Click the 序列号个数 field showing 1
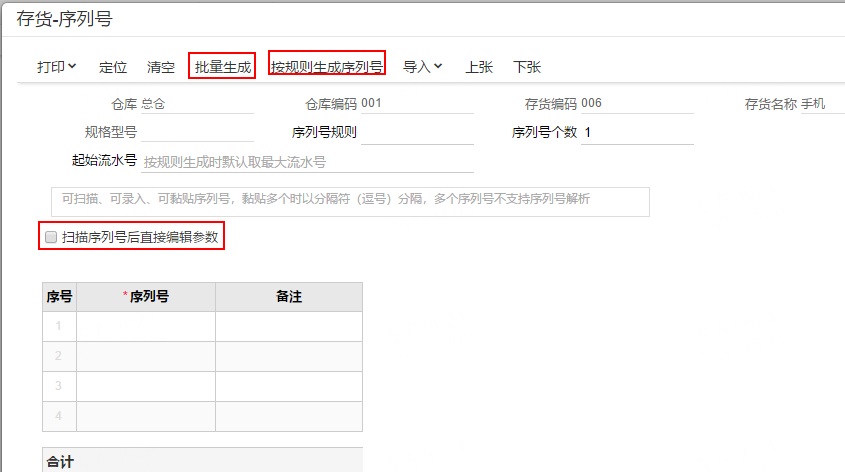This screenshot has height=472, width=845. pyautogui.click(x=637, y=133)
